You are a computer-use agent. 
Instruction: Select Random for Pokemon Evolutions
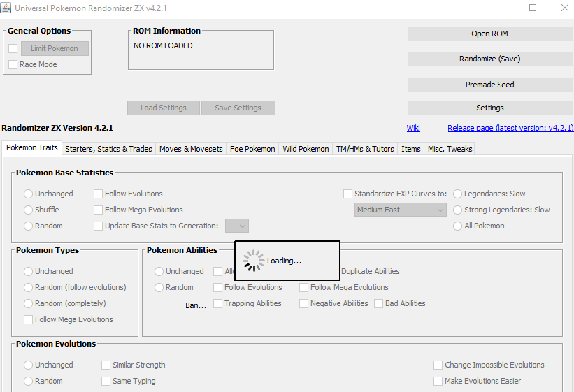(x=28, y=381)
